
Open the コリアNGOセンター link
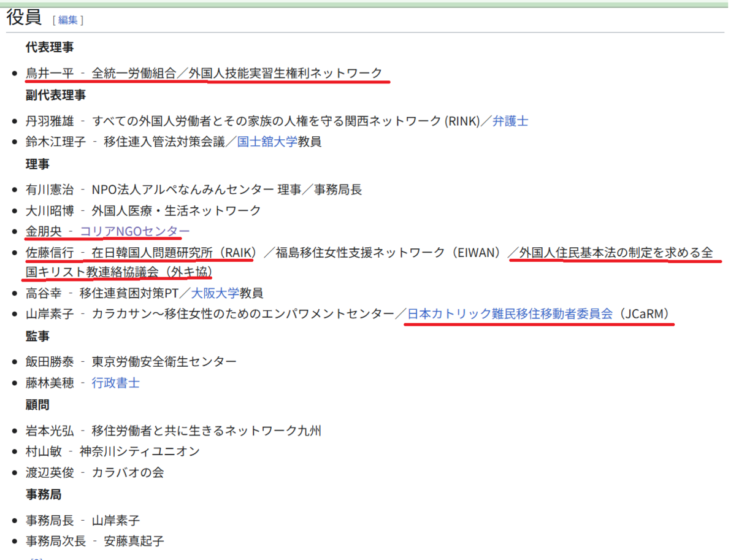[x=135, y=231]
